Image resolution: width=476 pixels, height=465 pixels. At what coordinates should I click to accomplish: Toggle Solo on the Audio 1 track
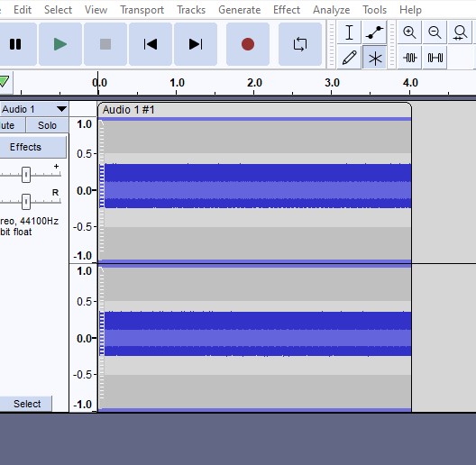click(47, 125)
